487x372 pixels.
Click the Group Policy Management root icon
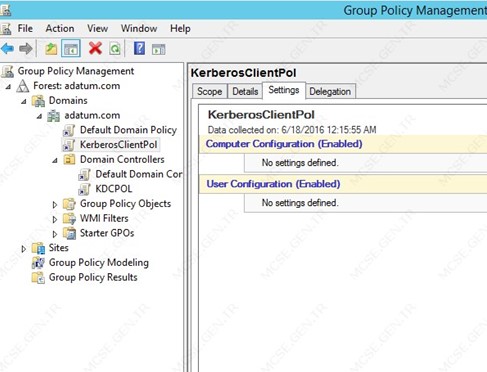tap(7, 71)
